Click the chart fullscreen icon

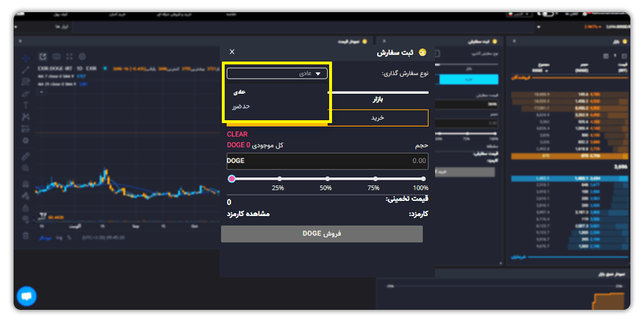click(x=69, y=57)
